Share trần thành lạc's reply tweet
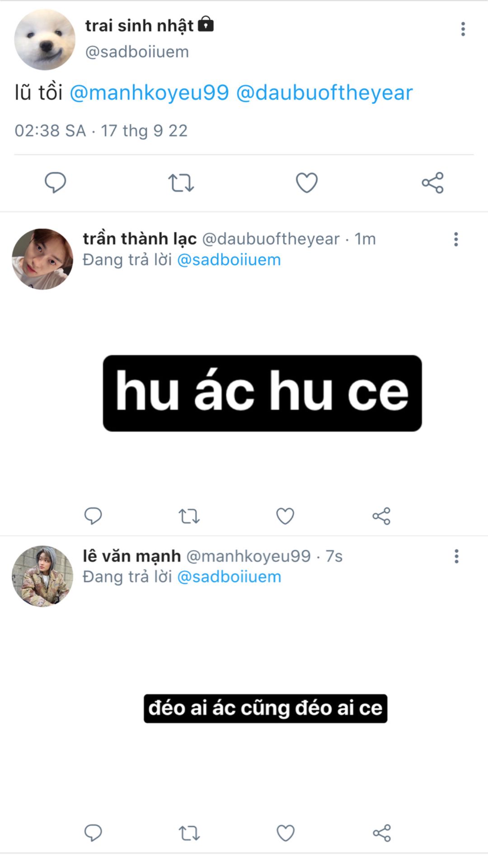 click(x=381, y=516)
